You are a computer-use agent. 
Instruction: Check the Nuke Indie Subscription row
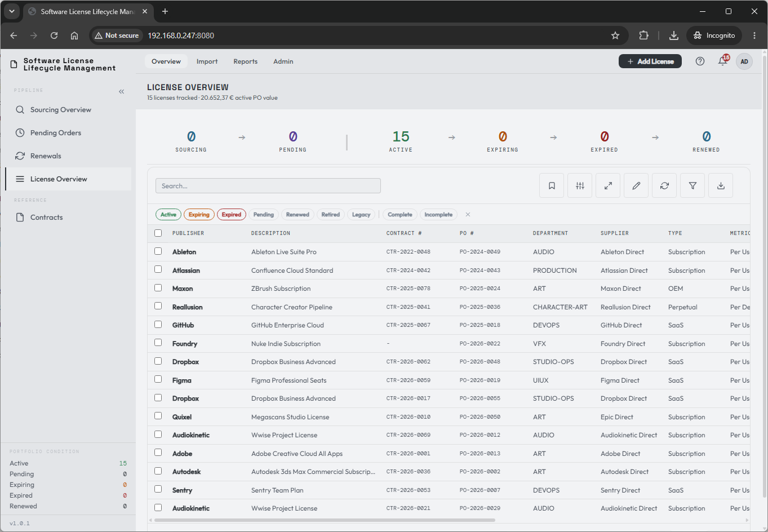tap(158, 343)
